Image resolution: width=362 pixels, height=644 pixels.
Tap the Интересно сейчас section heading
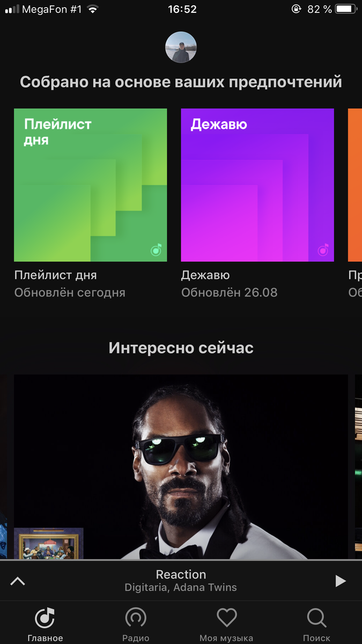tap(181, 348)
